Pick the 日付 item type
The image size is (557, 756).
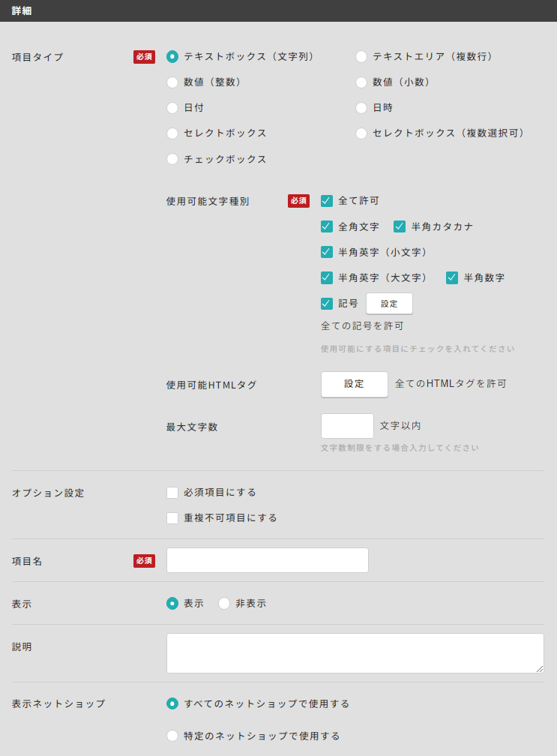pyautogui.click(x=172, y=108)
